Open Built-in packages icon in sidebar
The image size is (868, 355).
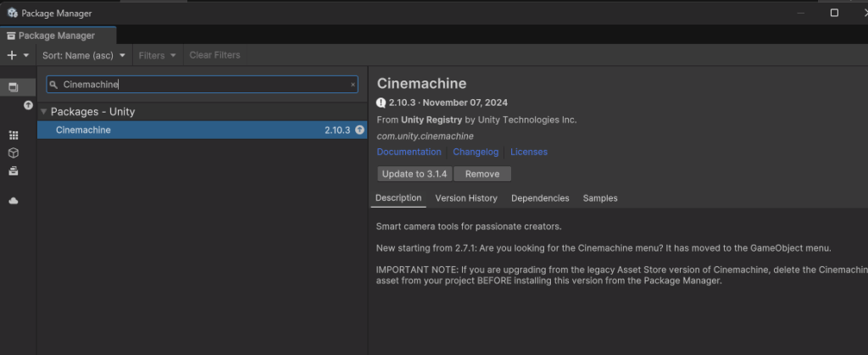point(14,171)
